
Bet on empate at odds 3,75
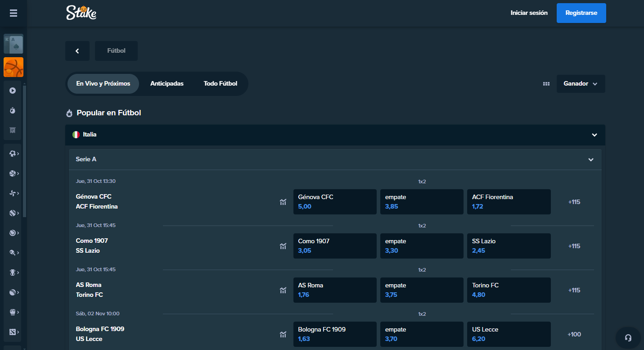coord(422,290)
